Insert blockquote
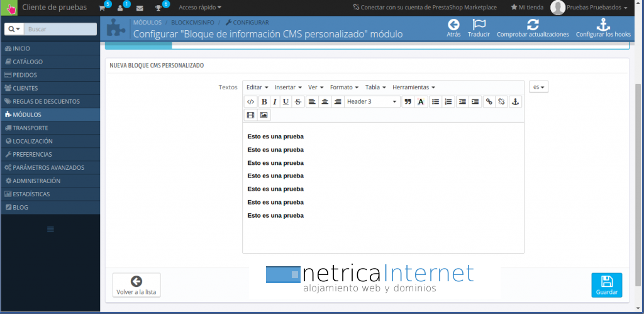The width and height of the screenshot is (644, 314). coord(408,102)
